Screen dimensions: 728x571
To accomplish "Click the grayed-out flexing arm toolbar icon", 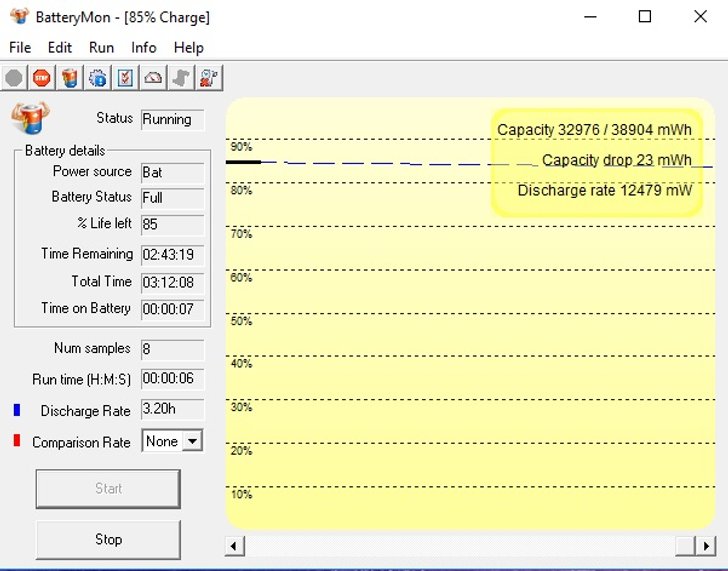I will [181, 78].
